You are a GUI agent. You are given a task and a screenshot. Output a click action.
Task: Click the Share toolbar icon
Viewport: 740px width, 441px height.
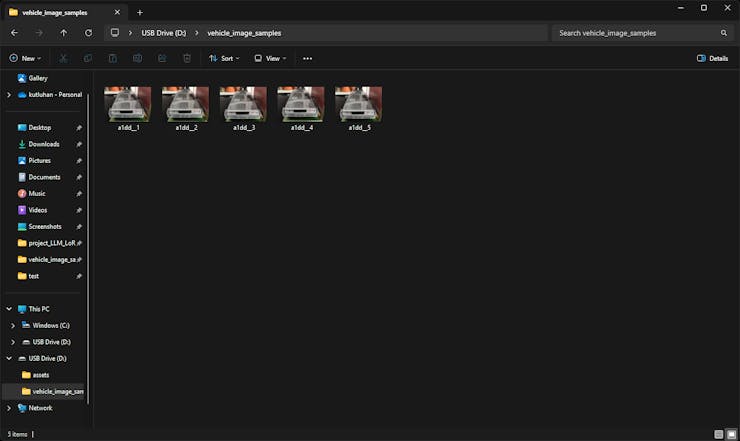pos(162,59)
